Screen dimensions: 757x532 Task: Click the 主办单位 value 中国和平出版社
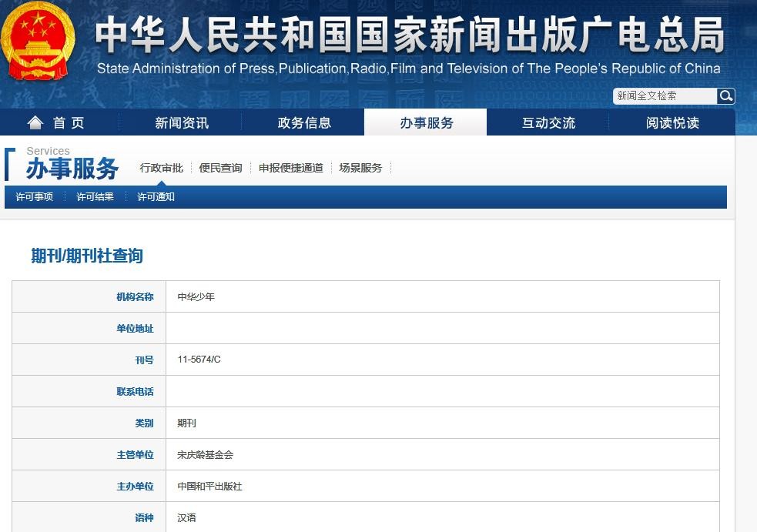pyautogui.click(x=209, y=487)
